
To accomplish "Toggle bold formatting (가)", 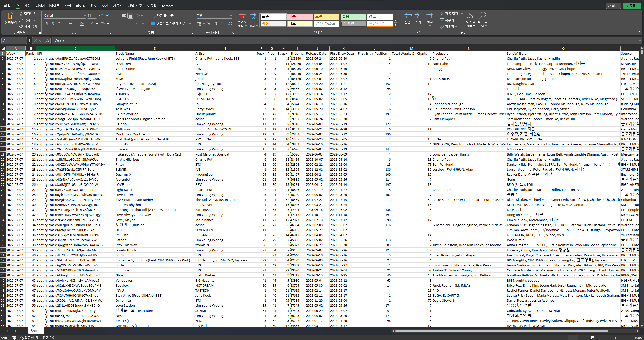I will [x=47, y=24].
